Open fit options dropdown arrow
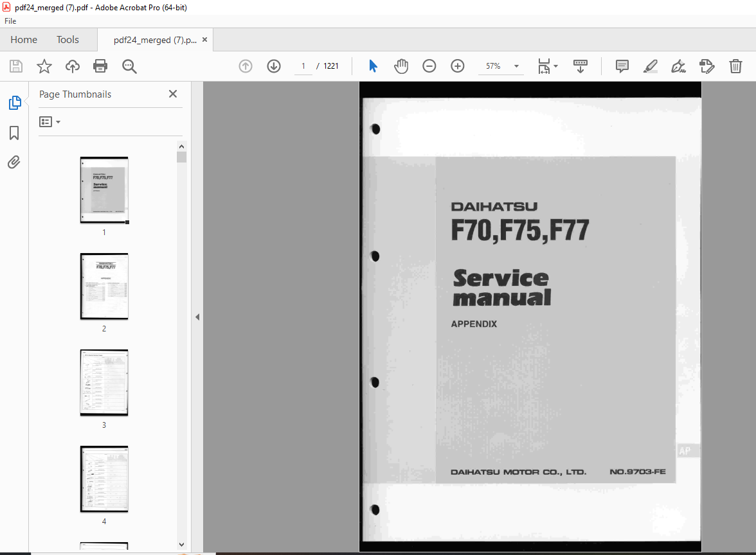 point(556,66)
